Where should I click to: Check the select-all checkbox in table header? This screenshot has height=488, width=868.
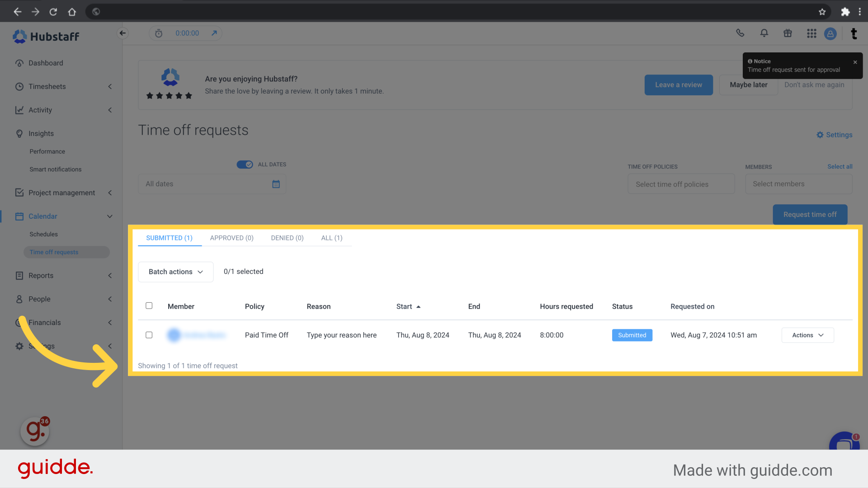pos(149,306)
